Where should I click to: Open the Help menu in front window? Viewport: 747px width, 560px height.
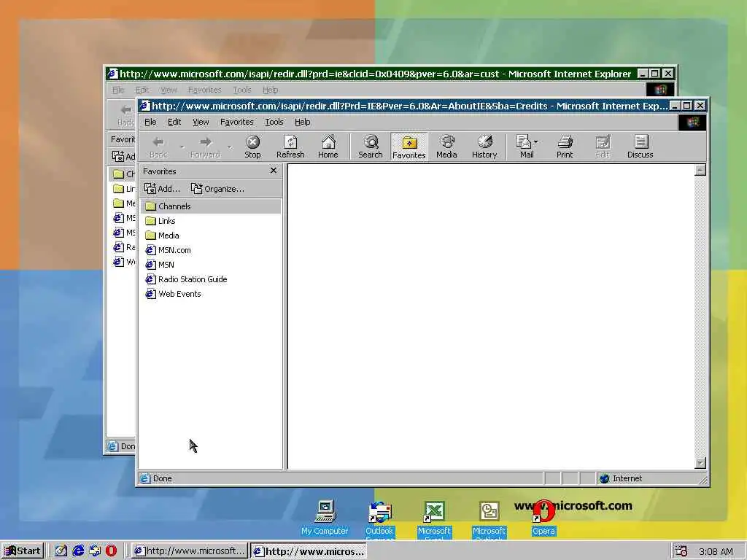303,122
